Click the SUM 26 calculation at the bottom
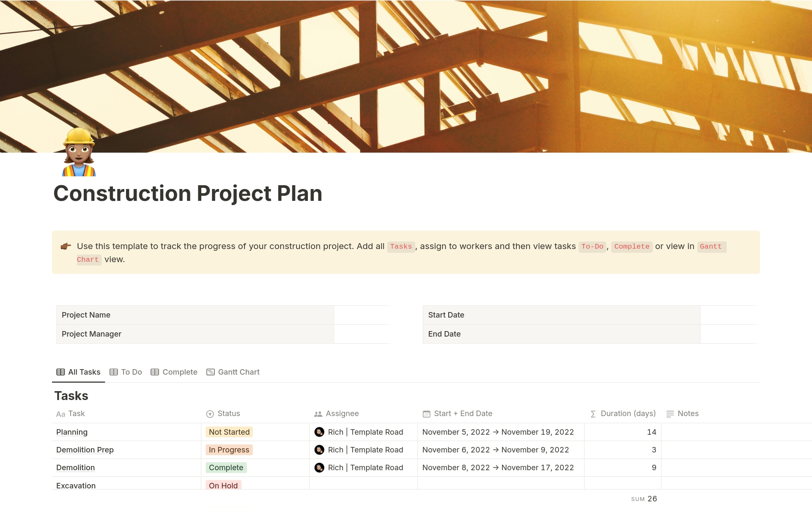This screenshot has height=507, width=812. [x=644, y=499]
